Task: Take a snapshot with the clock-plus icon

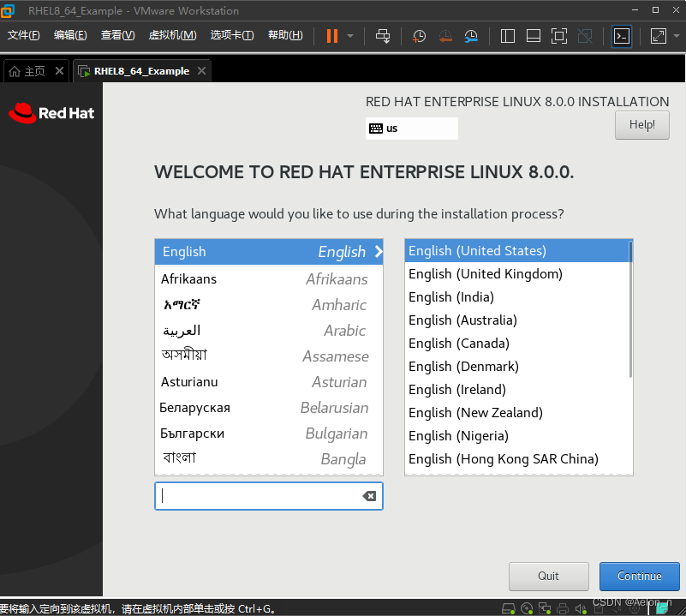Action: (x=419, y=36)
